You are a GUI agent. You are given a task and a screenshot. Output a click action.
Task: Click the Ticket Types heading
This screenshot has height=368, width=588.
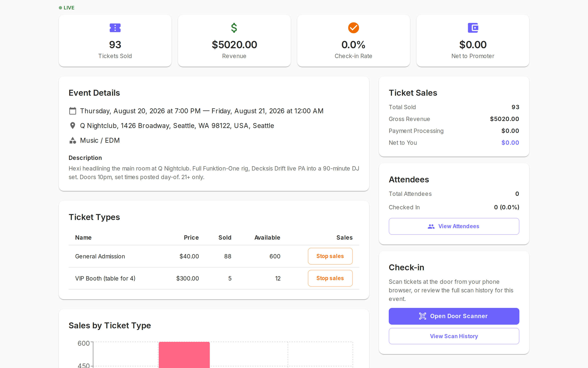(x=94, y=217)
